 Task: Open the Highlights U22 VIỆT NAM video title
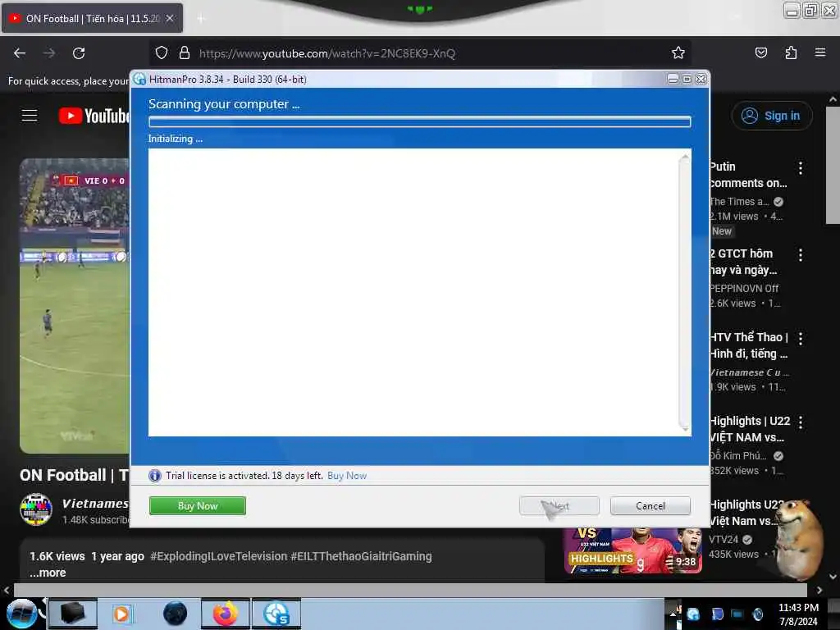[750, 428]
